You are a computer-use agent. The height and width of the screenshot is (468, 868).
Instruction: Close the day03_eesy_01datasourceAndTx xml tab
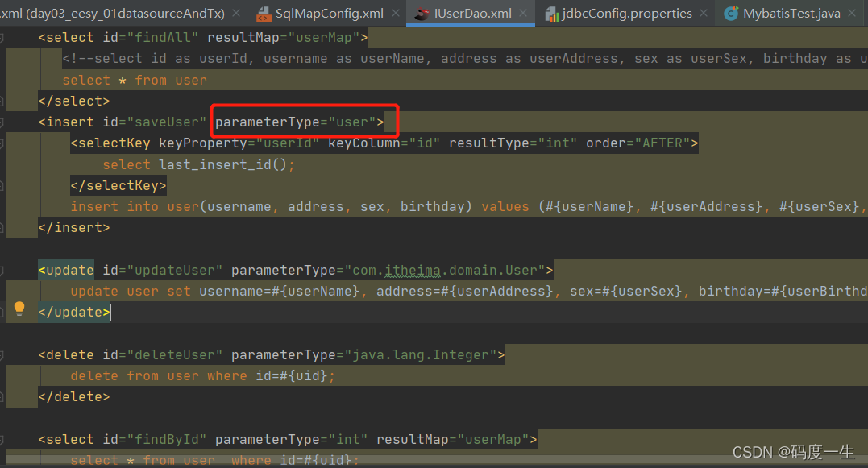(x=236, y=13)
